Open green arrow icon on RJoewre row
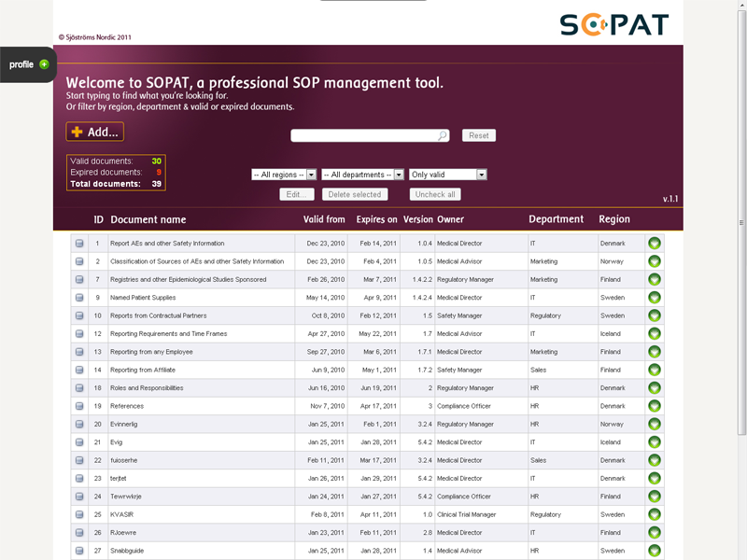 point(655,533)
